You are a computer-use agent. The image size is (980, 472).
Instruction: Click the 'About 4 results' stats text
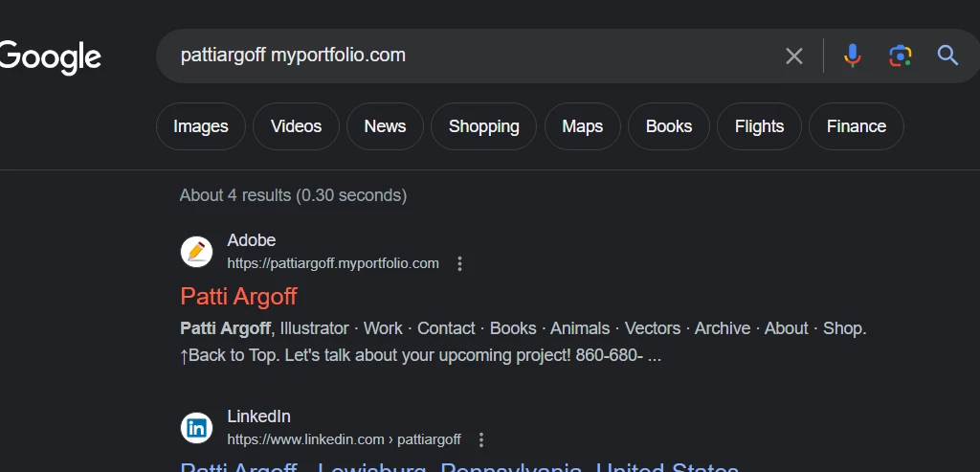tap(293, 195)
